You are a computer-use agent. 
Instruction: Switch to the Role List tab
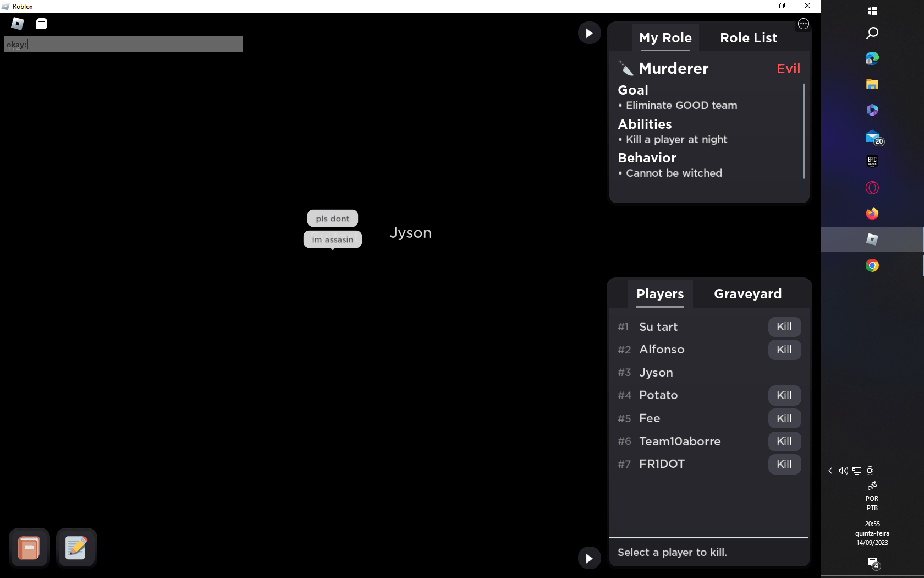click(748, 38)
